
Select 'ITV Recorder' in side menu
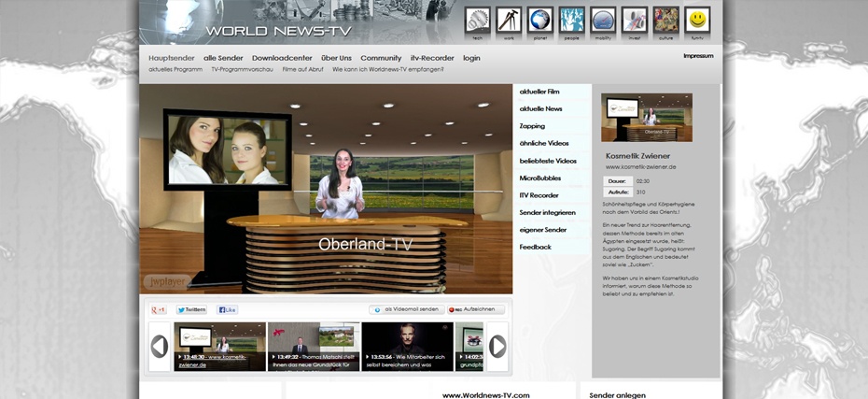coord(539,195)
